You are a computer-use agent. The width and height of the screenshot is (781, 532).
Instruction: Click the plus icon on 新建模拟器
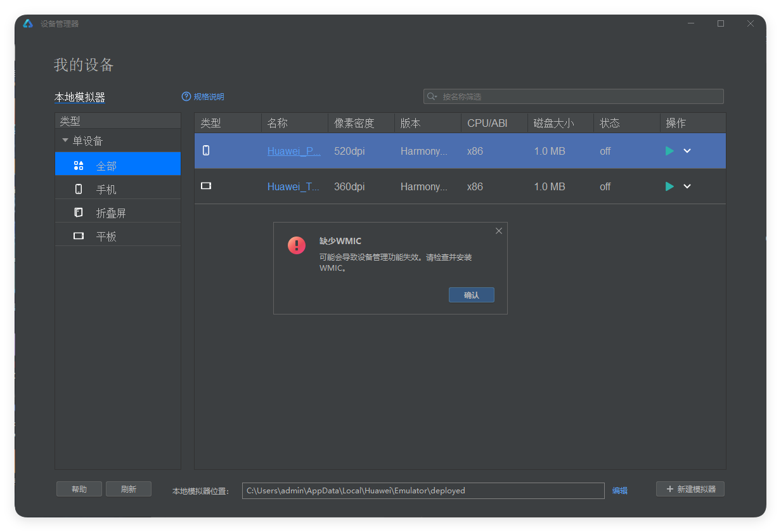click(670, 489)
